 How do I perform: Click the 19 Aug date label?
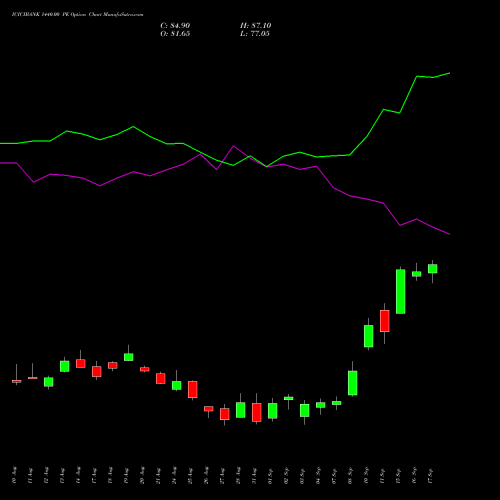[x=126, y=476]
